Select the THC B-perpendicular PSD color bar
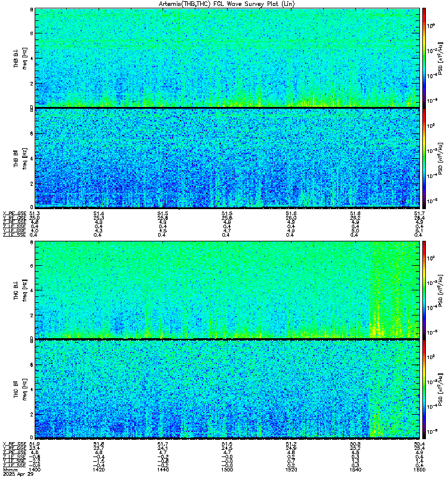 424,290
